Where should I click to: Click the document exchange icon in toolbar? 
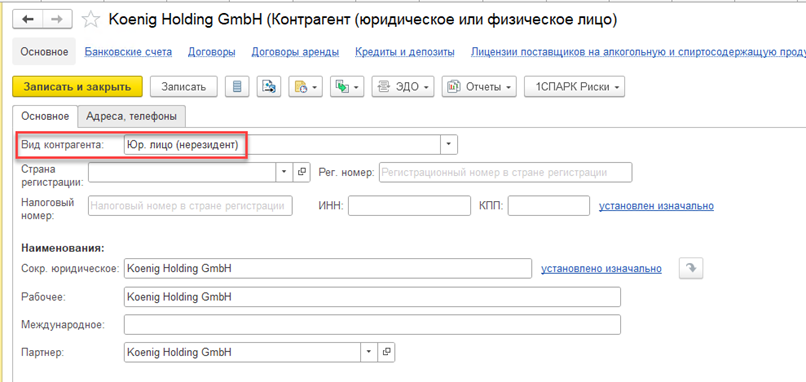coord(268,87)
